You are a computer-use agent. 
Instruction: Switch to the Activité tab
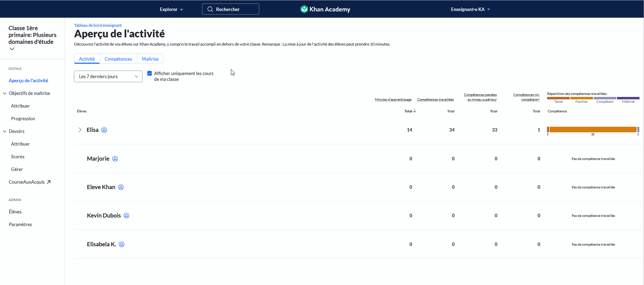click(87, 59)
